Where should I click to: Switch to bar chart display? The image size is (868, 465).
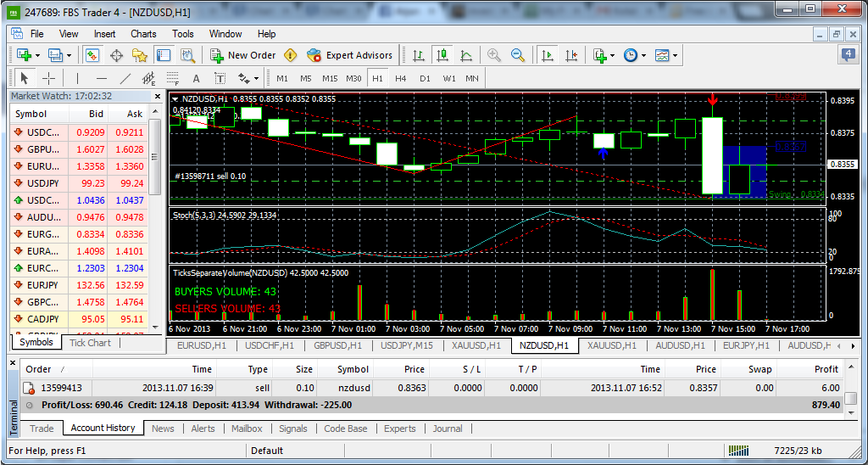(419, 55)
